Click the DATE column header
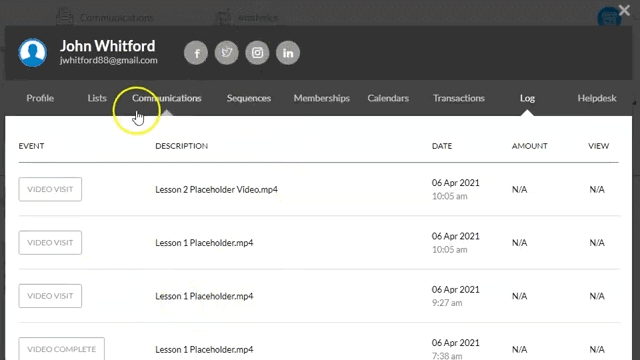 [442, 146]
